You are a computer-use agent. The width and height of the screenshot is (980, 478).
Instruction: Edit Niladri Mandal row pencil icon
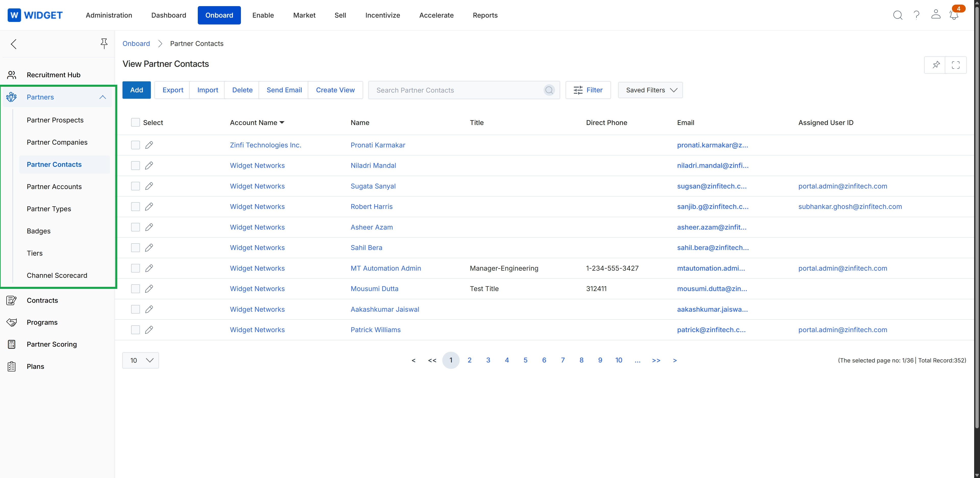pos(149,166)
